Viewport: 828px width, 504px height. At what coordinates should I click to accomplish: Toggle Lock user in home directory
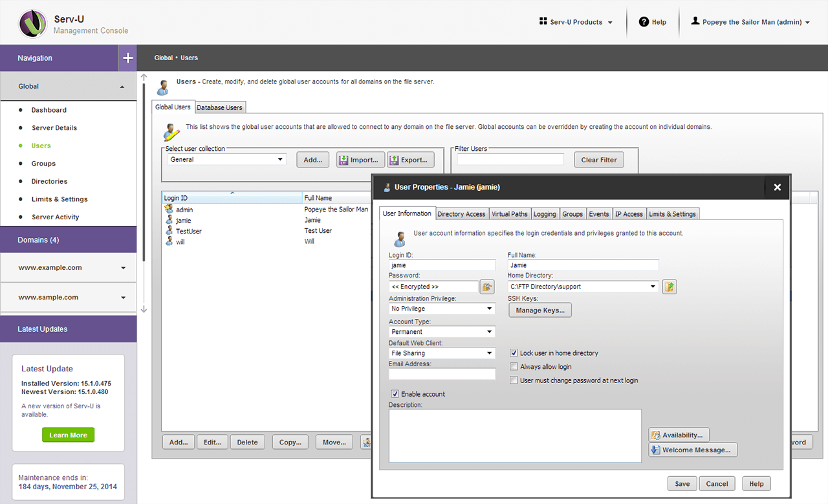(x=514, y=353)
